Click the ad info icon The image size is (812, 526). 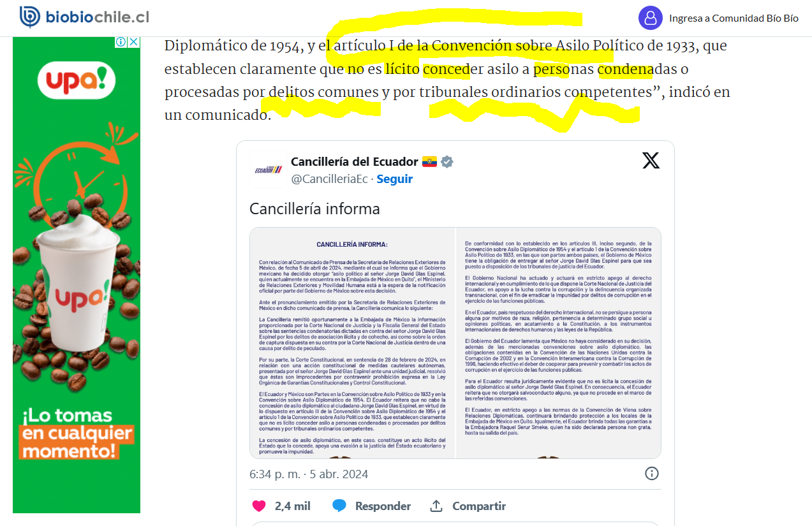coord(121,42)
